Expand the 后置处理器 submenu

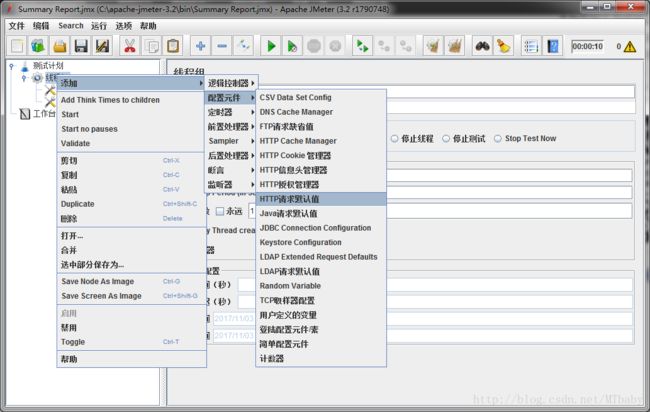[230, 155]
